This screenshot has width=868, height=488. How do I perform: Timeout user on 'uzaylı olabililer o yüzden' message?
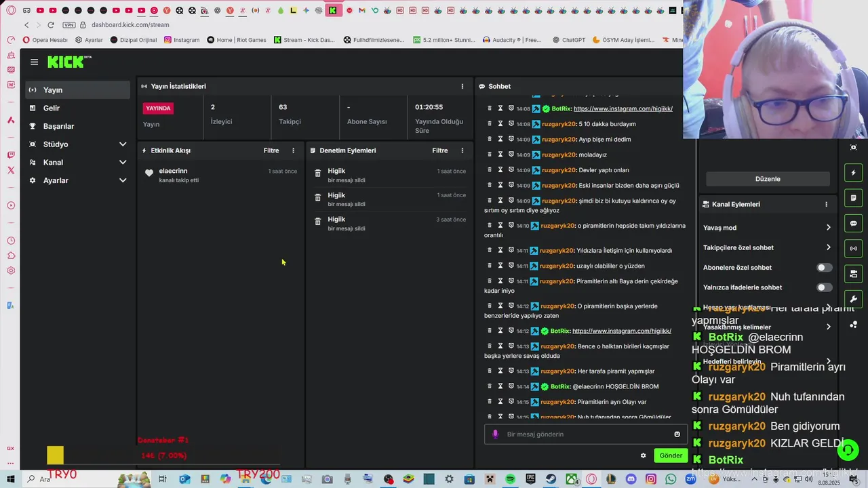[x=500, y=266]
